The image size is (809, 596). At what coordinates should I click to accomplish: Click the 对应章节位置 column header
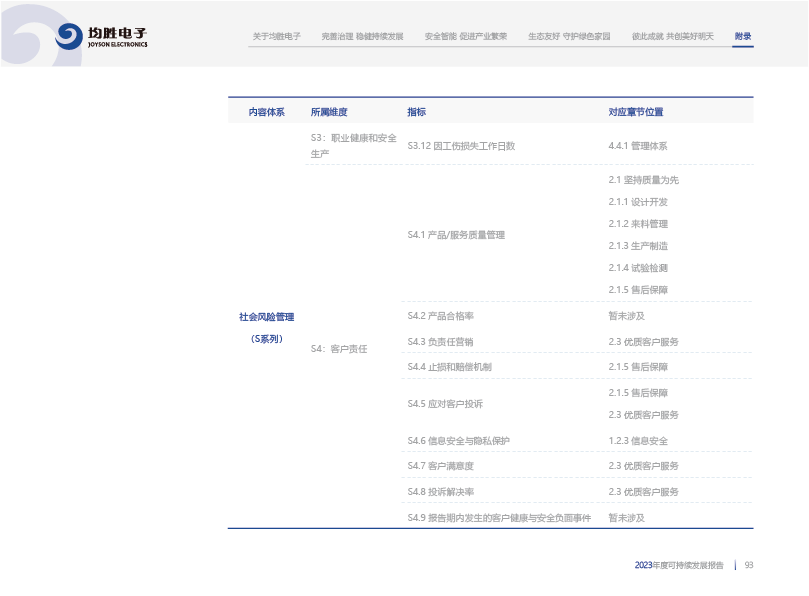pos(635,112)
